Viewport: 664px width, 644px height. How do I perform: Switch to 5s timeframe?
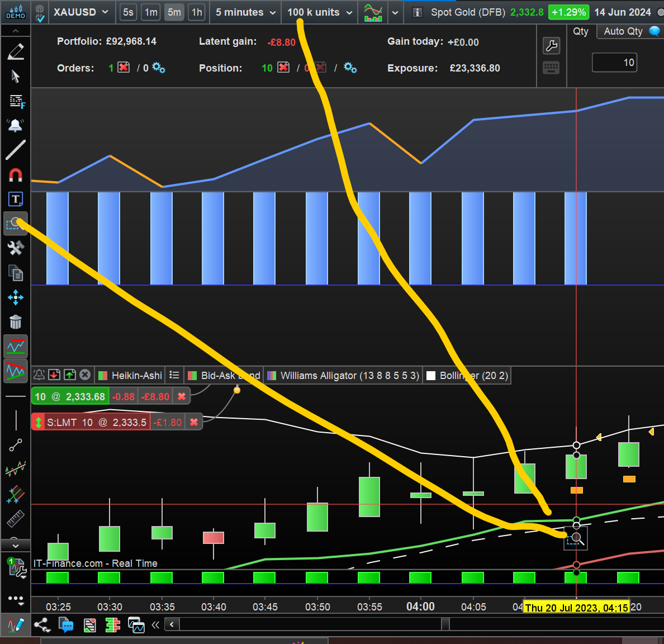(128, 12)
